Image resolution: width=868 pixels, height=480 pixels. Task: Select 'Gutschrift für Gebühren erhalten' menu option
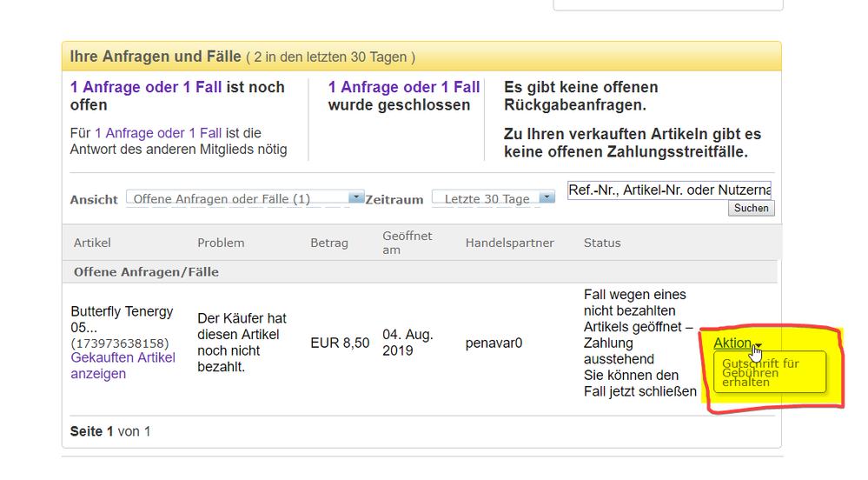760,372
